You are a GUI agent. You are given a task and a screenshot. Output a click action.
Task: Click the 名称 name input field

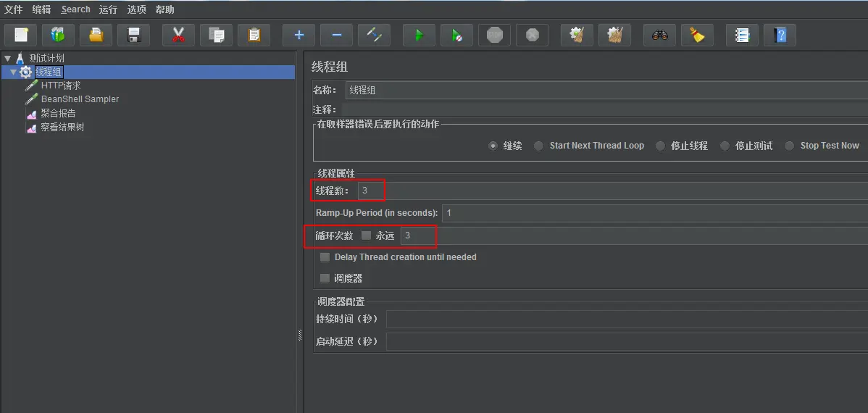[x=606, y=91]
